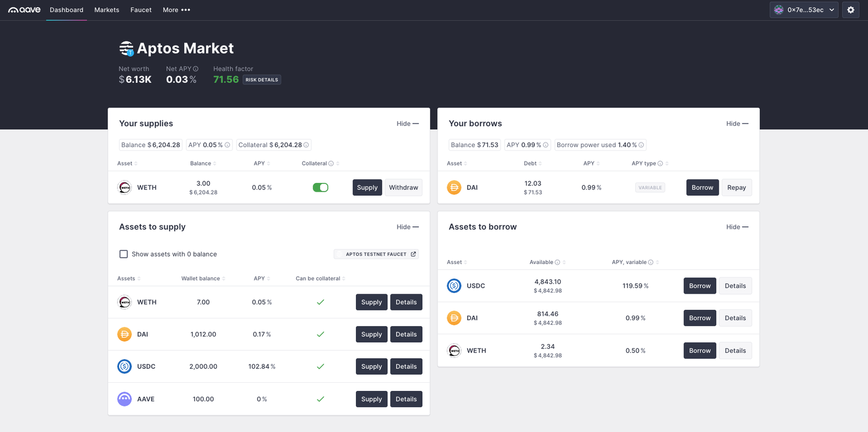Click Withdraw for supplied WETH
This screenshot has height=432, width=868.
coord(403,188)
